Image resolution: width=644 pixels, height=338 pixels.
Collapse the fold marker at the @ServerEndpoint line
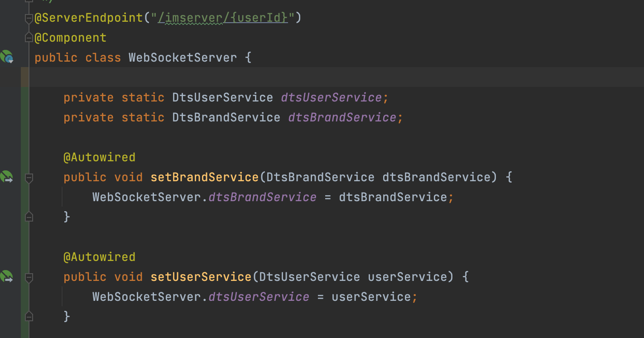point(29,18)
